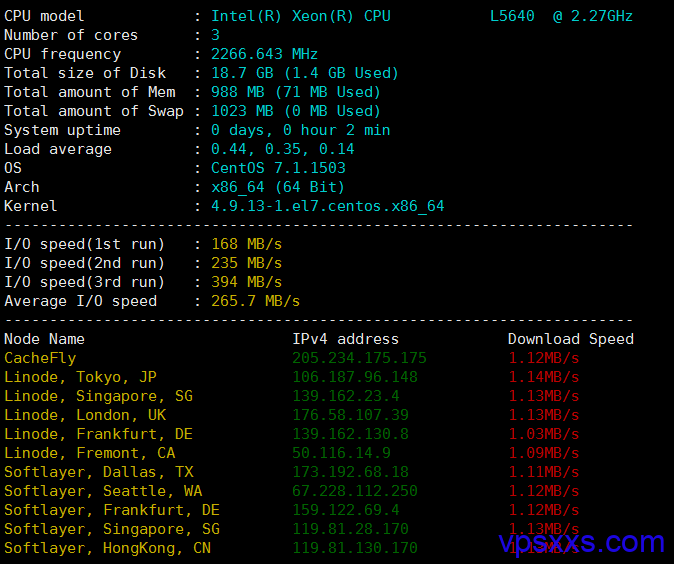Click load average 0.44, 0.35, 0.14
The width and height of the screenshot is (674, 564).
click(x=282, y=149)
